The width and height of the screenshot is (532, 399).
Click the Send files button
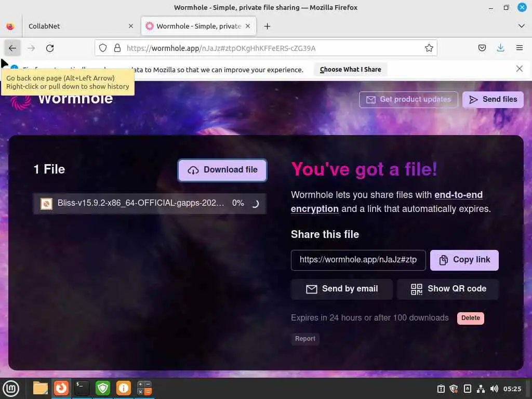click(493, 99)
